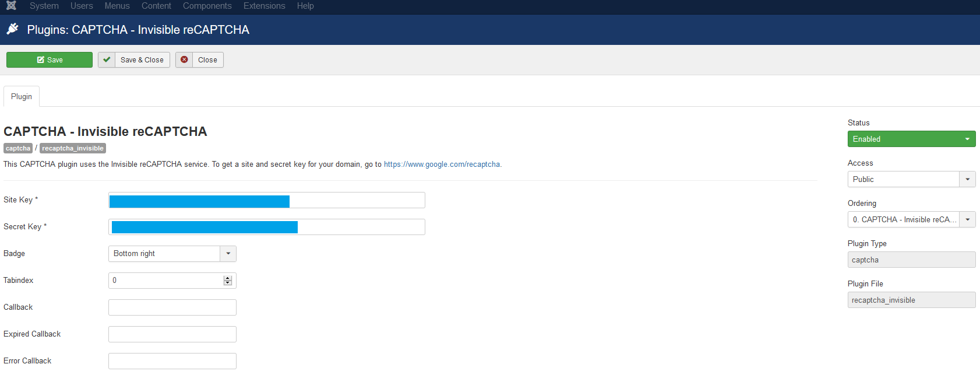The width and height of the screenshot is (980, 378).
Task: Open the Badge dropdown showing Bottom right
Action: 172,254
